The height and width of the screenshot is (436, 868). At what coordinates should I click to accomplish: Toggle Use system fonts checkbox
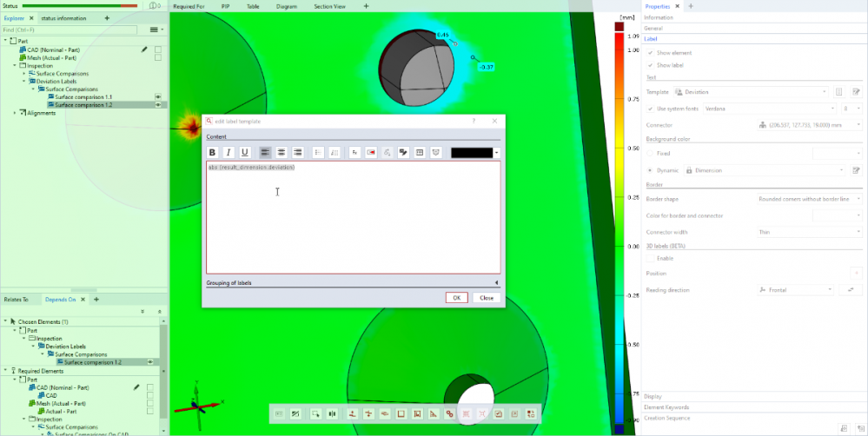[x=650, y=109]
